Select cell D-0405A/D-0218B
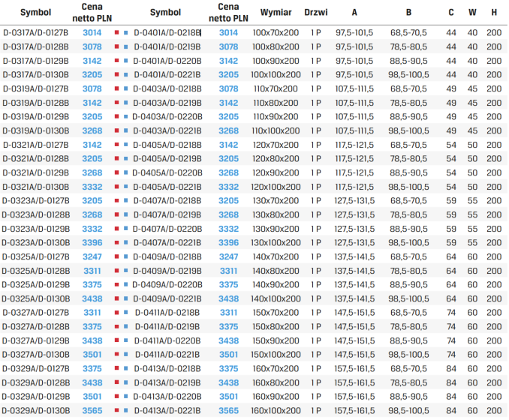This screenshot has width=509, height=420. coord(167,145)
